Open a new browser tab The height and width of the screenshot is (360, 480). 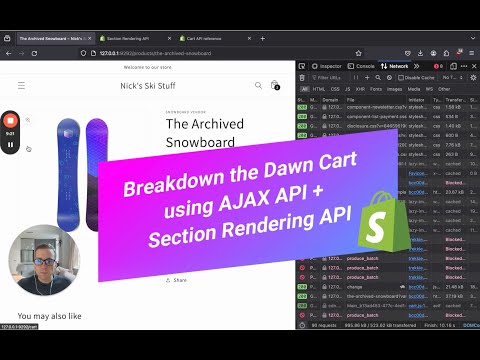click(x=263, y=39)
